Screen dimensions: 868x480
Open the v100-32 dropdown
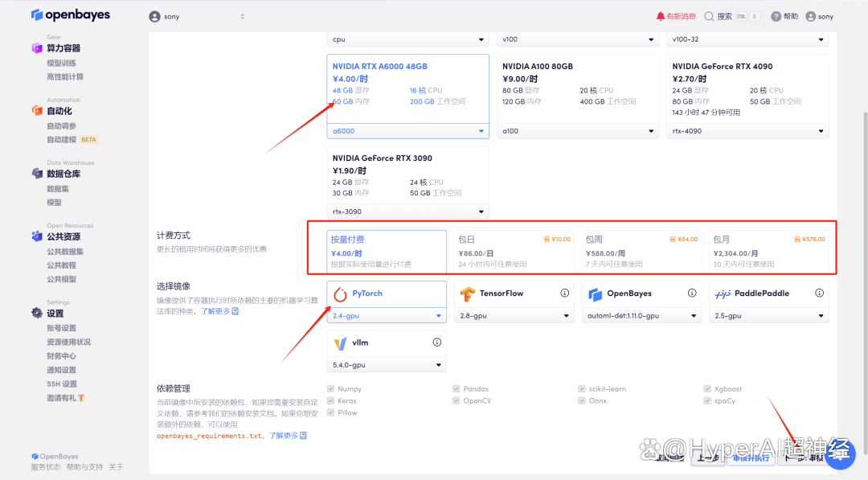tap(748, 39)
